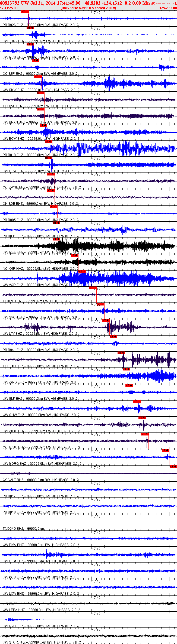Screen dimensions: 177x644
Task: Click the red pick flag on UW MORO trace
Action: (165, 450)
